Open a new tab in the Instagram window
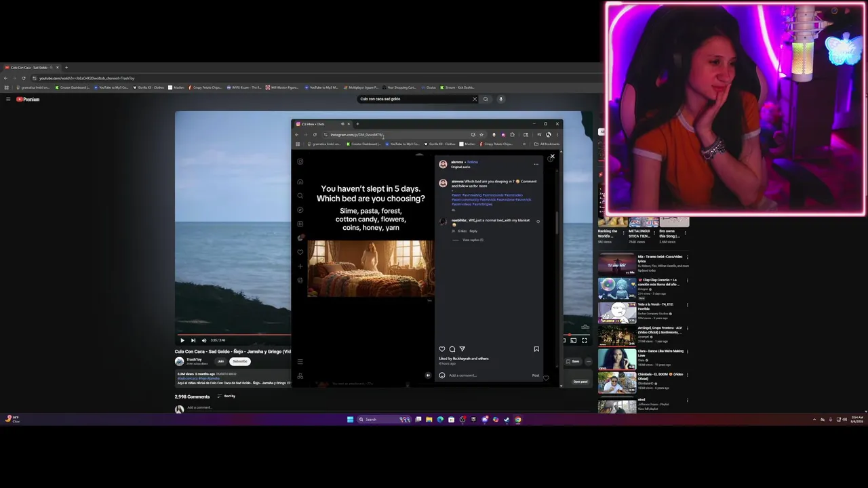868x488 pixels. [357, 124]
